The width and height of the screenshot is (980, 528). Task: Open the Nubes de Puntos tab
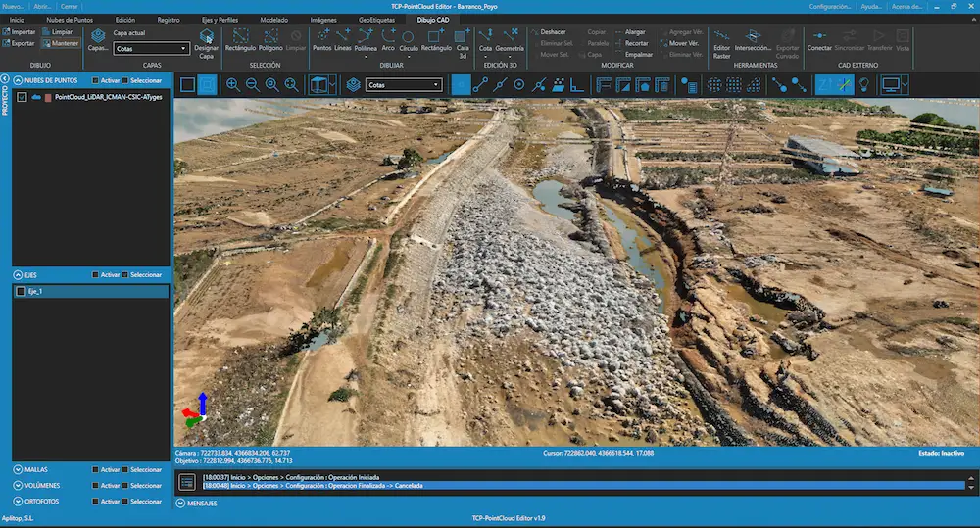[70, 20]
